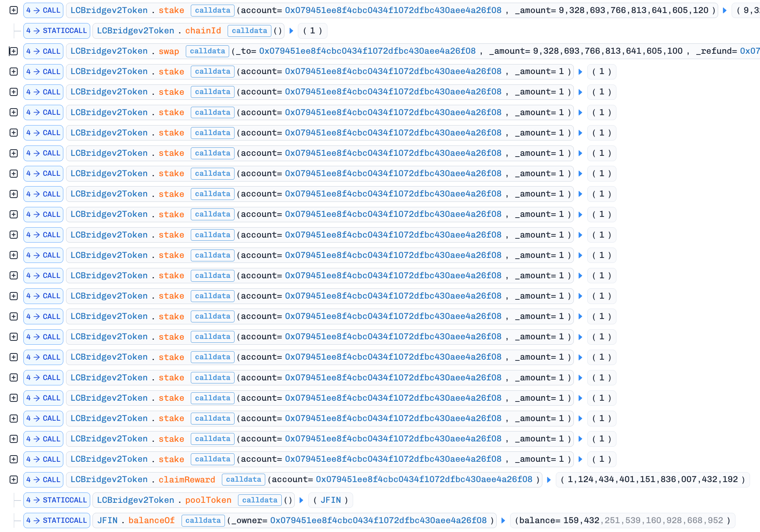Viewport: 760px width, 532px height.
Task: Click the output arrow on JFIN balanceOf row
Action: [x=503, y=520]
